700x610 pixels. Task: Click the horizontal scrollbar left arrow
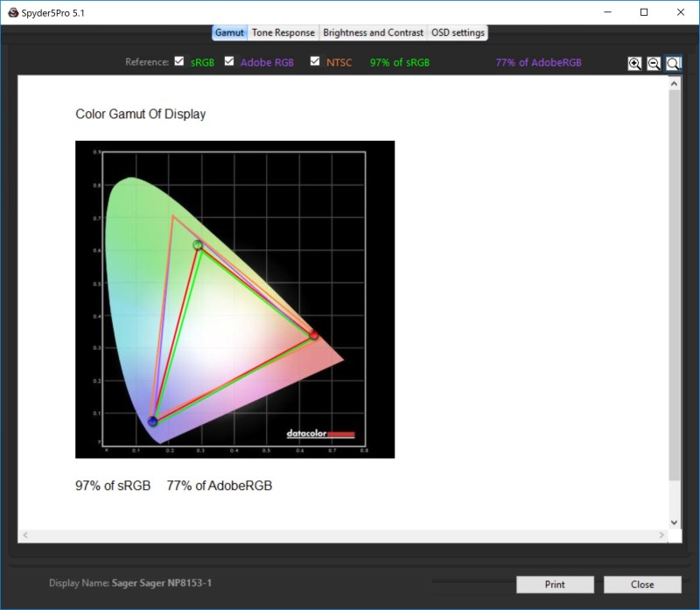[x=25, y=535]
